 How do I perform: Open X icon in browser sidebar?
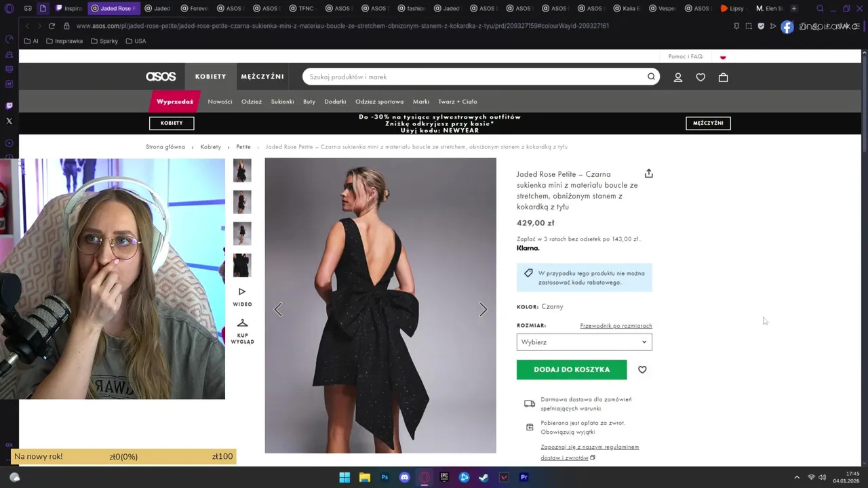coord(9,121)
